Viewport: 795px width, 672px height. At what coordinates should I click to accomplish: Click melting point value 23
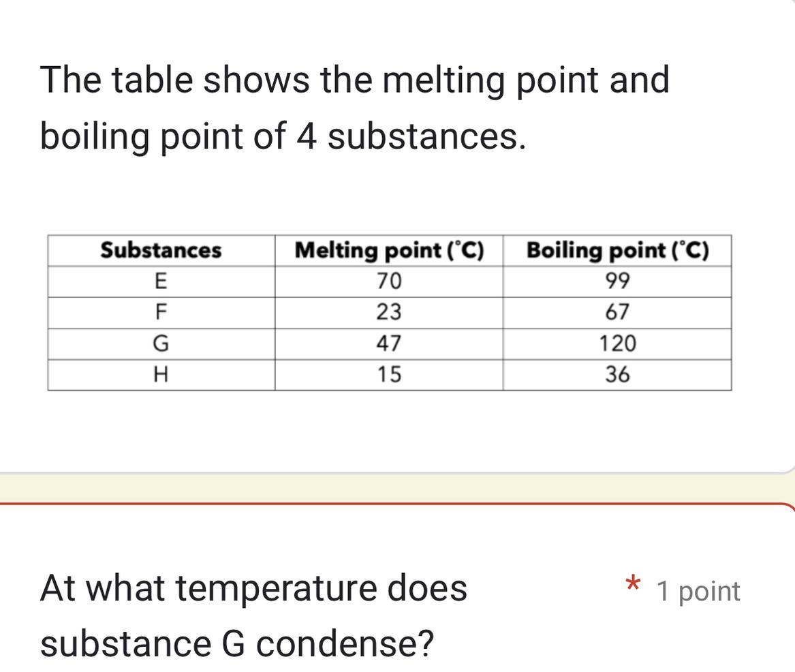click(390, 313)
